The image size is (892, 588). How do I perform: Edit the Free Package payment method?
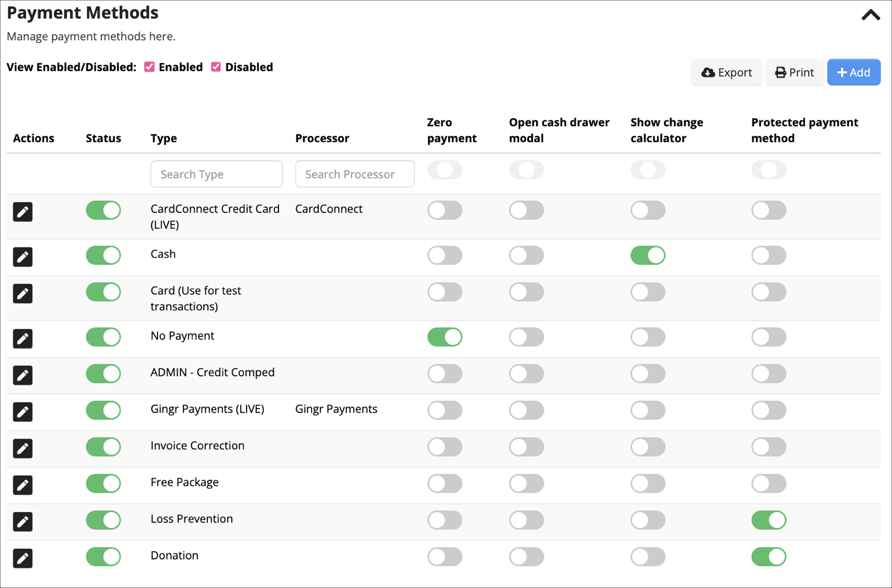click(x=23, y=485)
